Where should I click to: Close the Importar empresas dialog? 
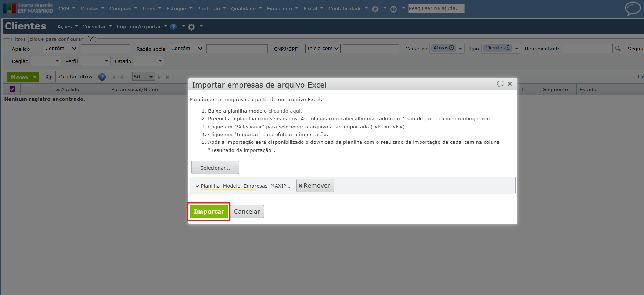pos(510,84)
